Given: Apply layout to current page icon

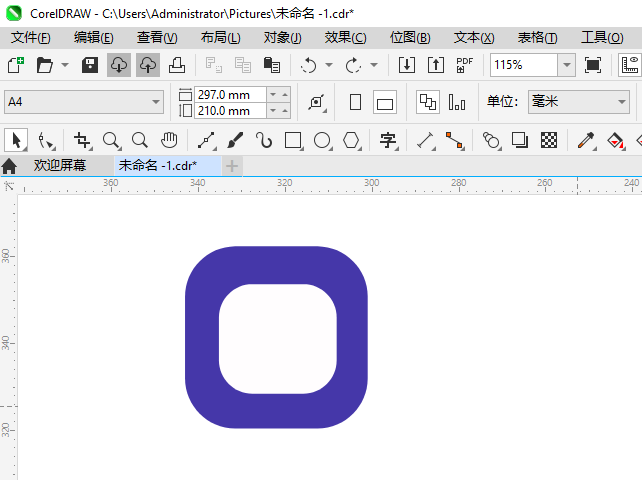Looking at the screenshot, I should (457, 102).
